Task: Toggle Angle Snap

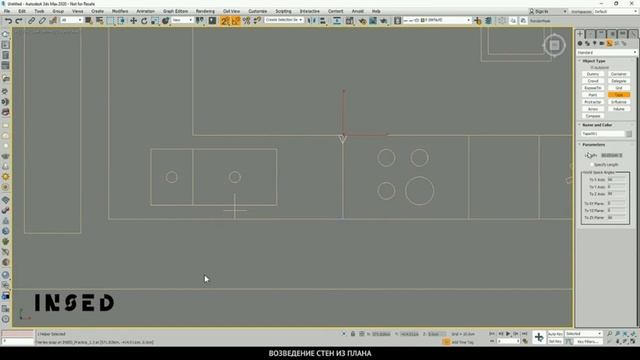Action: click(236, 20)
